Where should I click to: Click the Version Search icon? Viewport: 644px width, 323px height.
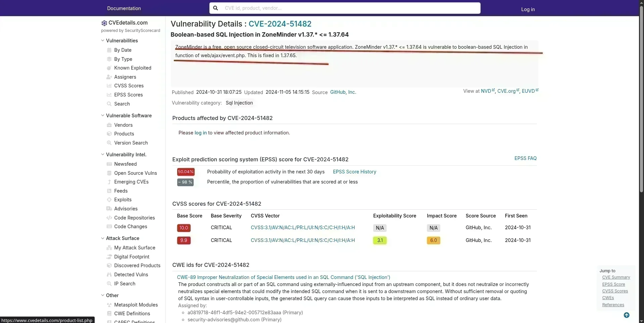(109, 143)
